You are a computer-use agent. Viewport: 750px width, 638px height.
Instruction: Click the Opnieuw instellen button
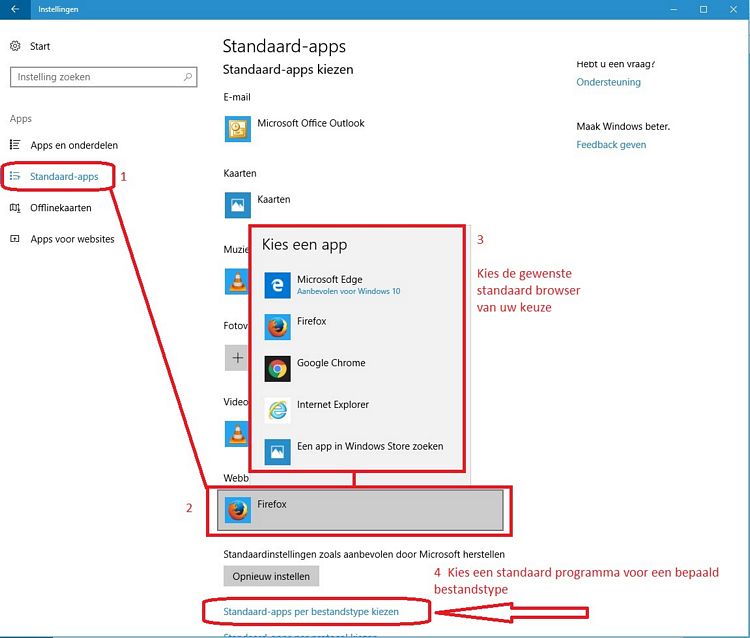point(271,576)
